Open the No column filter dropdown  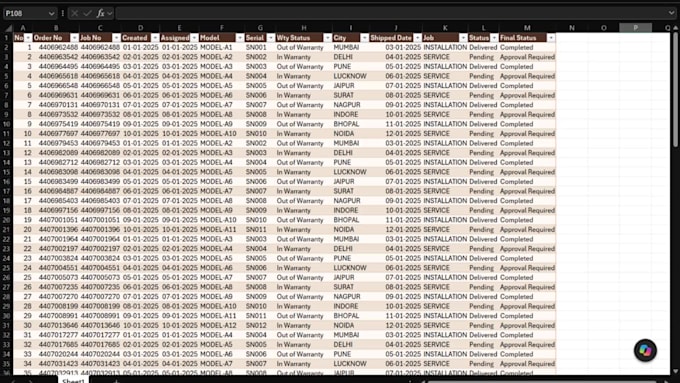[28, 38]
